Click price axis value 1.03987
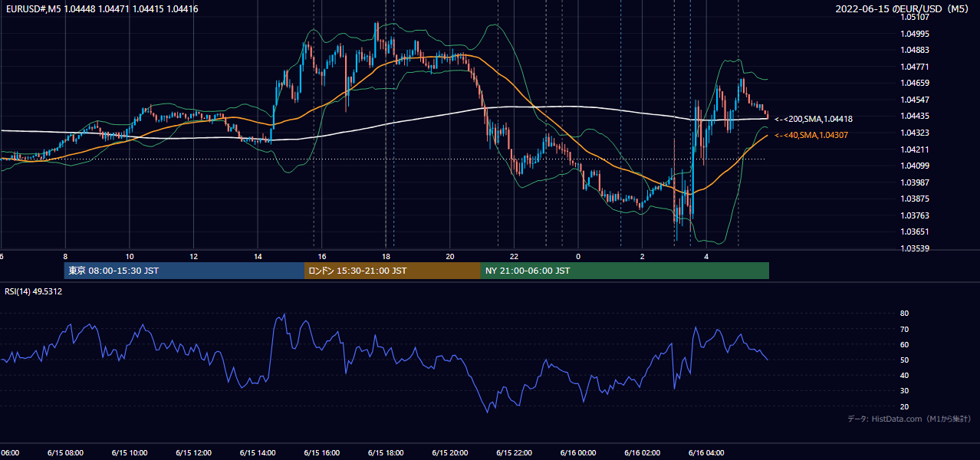The height and width of the screenshot is (460, 980). [916, 182]
